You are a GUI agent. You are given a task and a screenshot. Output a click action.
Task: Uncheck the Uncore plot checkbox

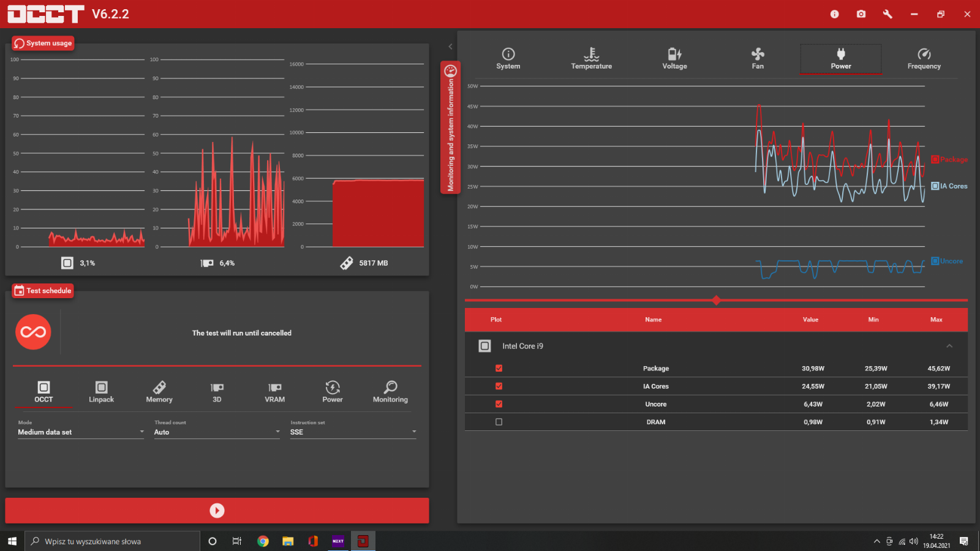click(x=499, y=403)
